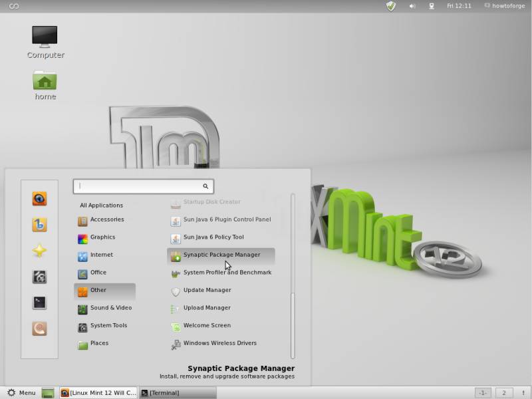Select the System Tools category
The width and height of the screenshot is (532, 399).
click(104, 326)
